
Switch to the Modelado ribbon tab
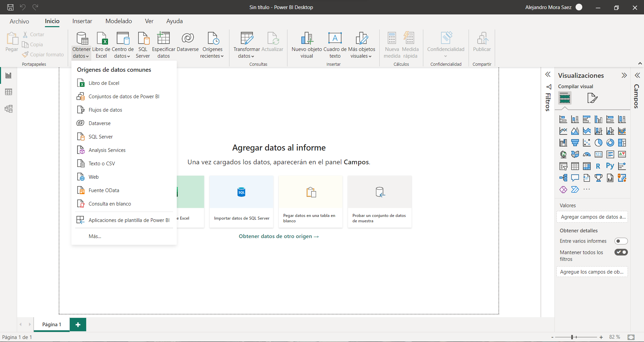click(x=118, y=21)
